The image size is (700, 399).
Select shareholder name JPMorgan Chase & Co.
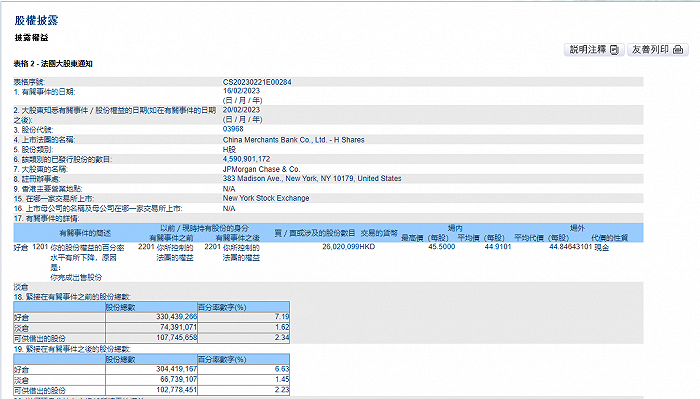pyautogui.click(x=262, y=169)
